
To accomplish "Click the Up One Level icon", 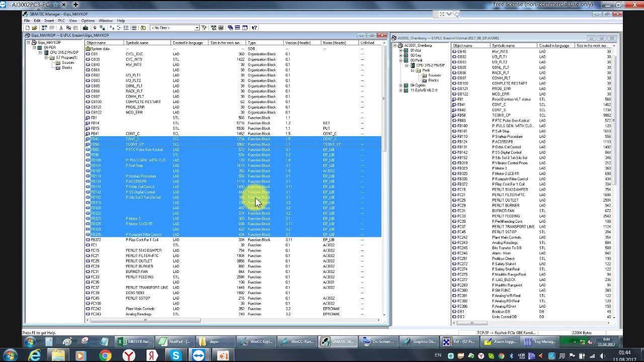I will pos(143,28).
